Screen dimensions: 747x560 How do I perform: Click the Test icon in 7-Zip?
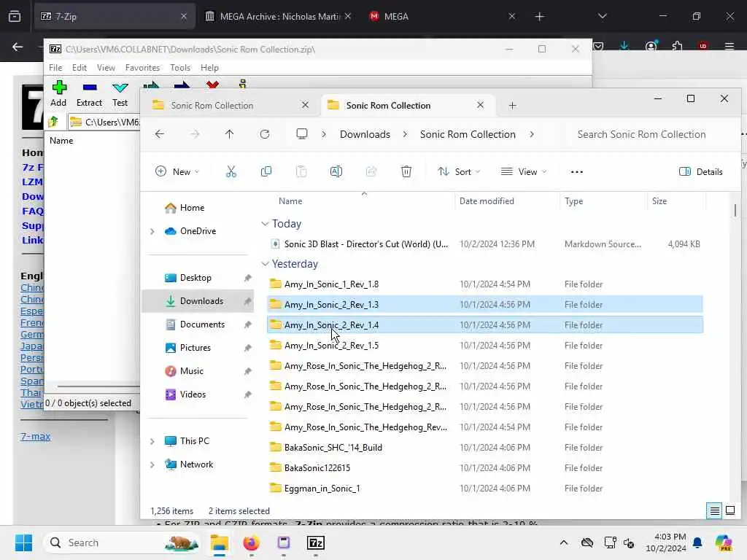coord(120,87)
